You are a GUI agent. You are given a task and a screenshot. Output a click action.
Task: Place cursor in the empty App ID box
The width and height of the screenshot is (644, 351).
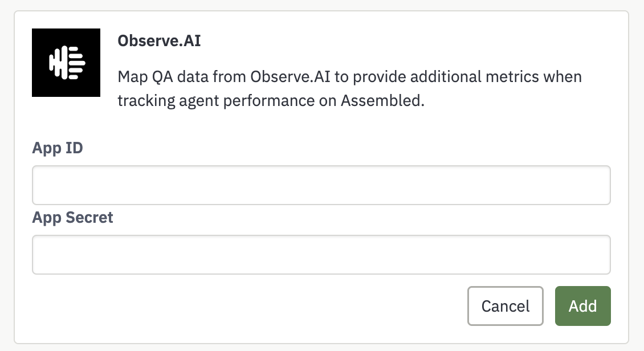pos(321,185)
